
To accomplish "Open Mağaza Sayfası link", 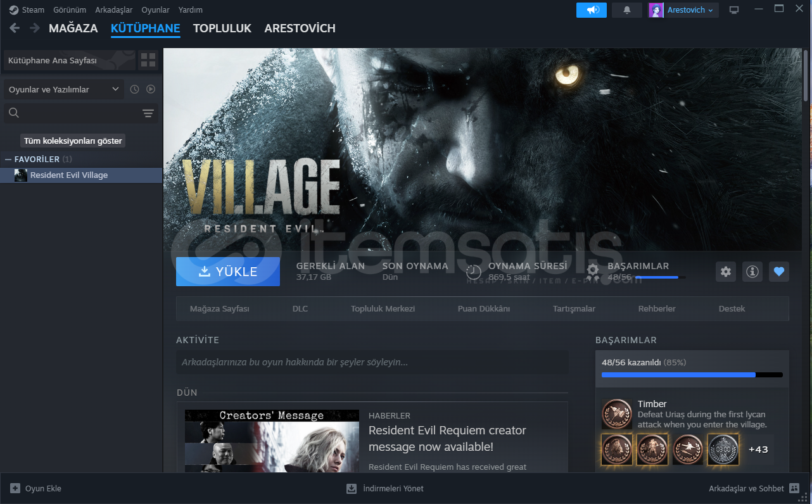I will coord(220,309).
